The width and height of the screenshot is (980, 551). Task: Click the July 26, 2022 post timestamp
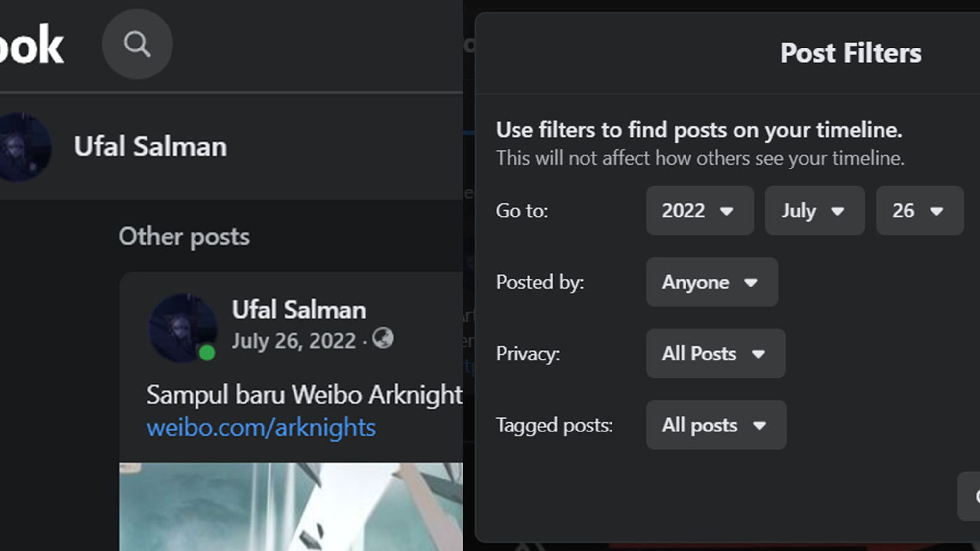click(x=294, y=341)
